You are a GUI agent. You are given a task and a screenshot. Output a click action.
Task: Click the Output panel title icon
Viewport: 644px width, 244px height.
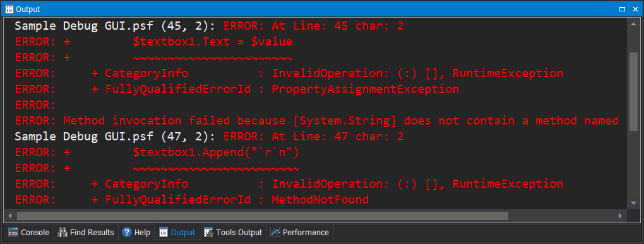pyautogui.click(x=9, y=9)
